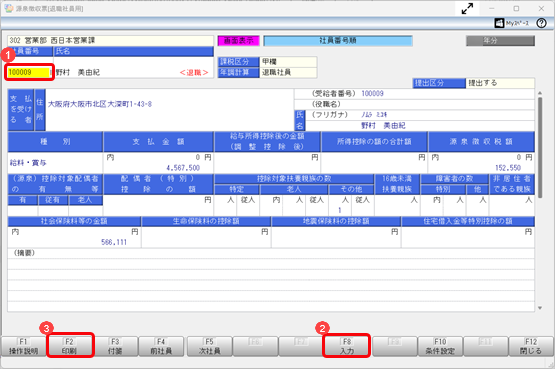The image size is (555, 369).
Task: Click the gray 年分 button
Action: [500, 41]
